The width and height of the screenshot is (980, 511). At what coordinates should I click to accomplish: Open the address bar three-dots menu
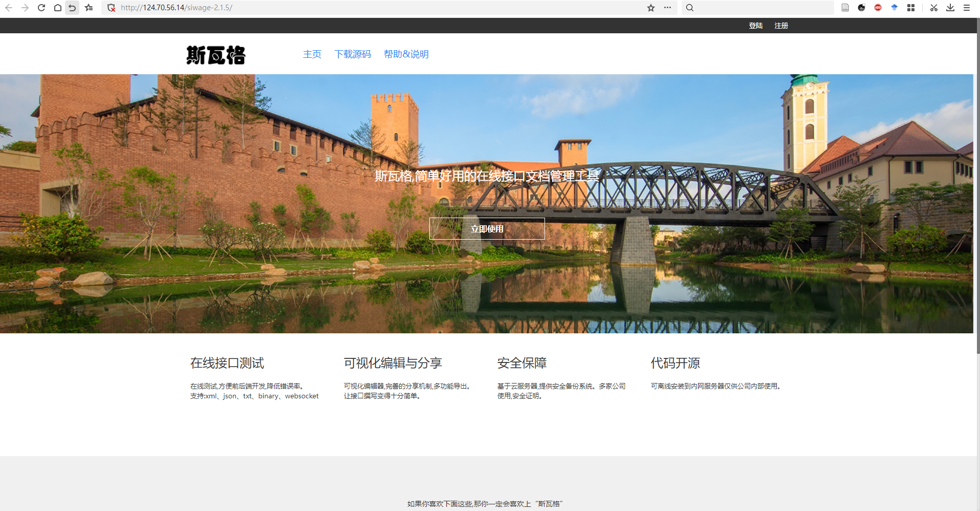pos(667,8)
